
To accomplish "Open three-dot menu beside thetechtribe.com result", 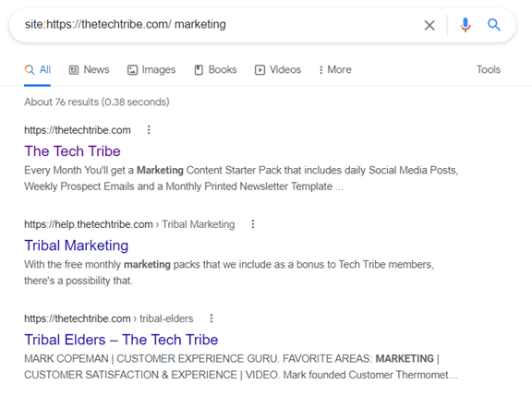I will [x=149, y=130].
